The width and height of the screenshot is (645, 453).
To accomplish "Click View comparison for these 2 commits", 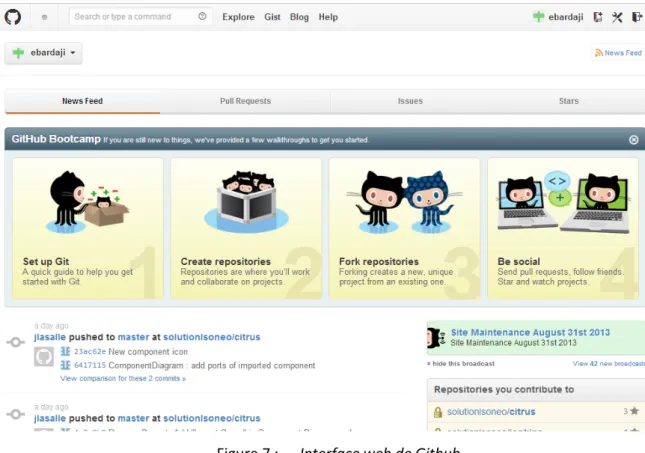I will coord(123,379).
